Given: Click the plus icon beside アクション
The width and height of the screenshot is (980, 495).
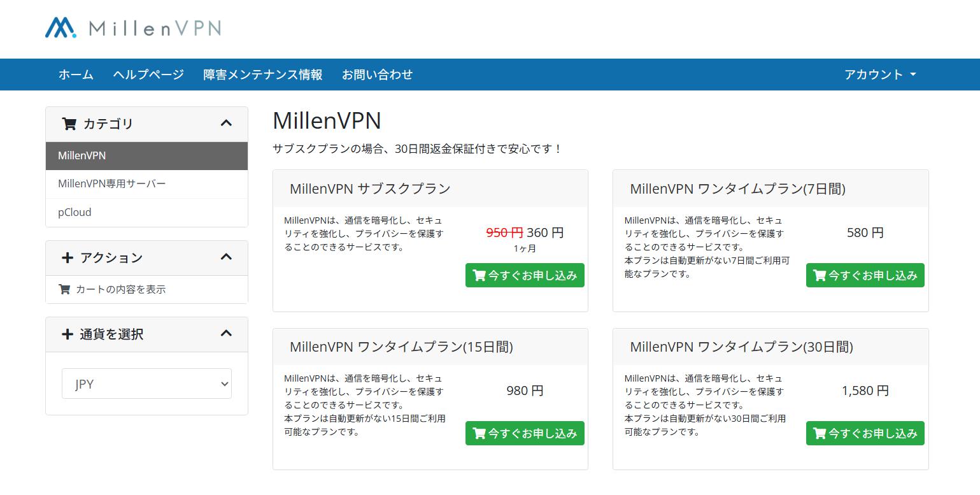Looking at the screenshot, I should pyautogui.click(x=67, y=257).
